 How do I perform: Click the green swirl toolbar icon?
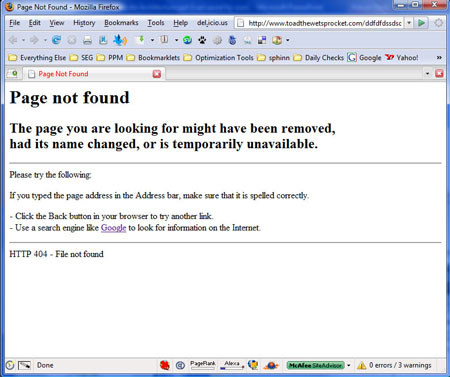point(187,40)
